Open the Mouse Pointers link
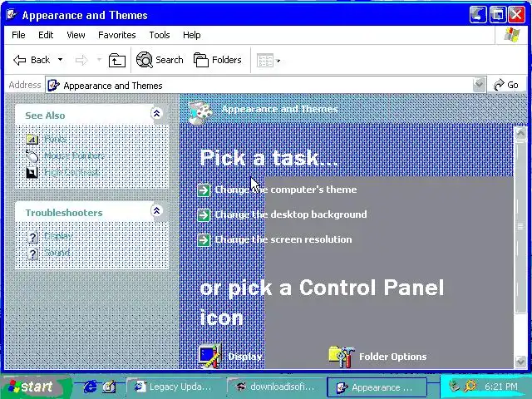The image size is (532, 399). 74,155
